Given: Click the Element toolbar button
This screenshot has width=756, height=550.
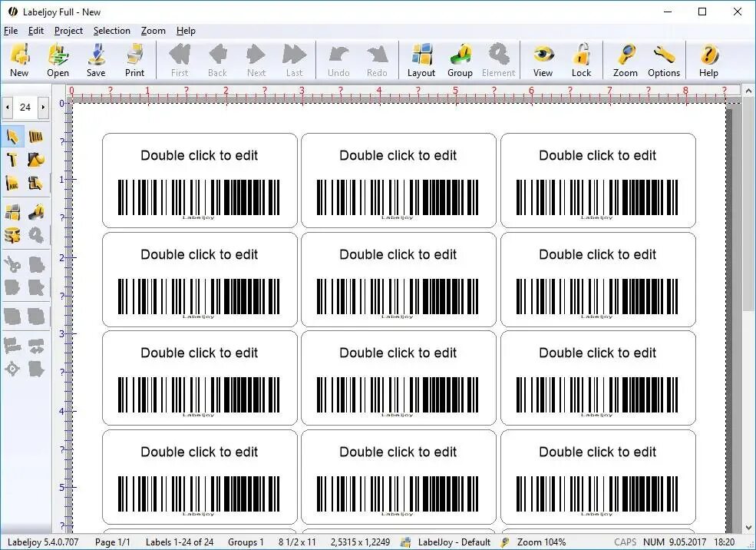Looking at the screenshot, I should click(x=499, y=60).
